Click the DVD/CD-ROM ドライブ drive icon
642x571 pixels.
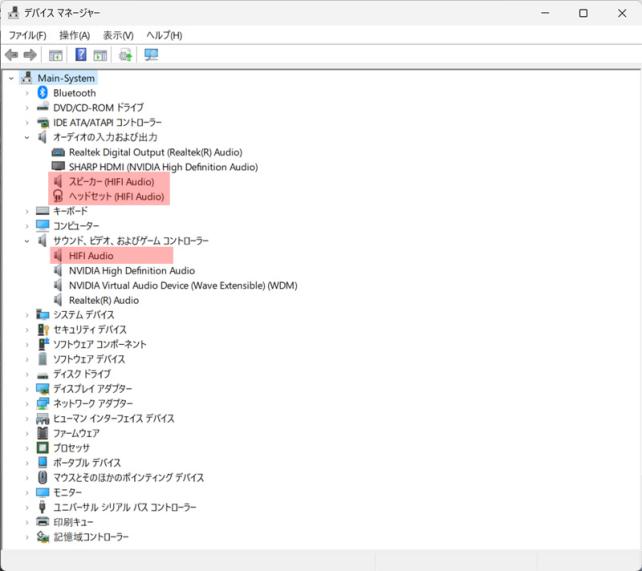pos(43,108)
